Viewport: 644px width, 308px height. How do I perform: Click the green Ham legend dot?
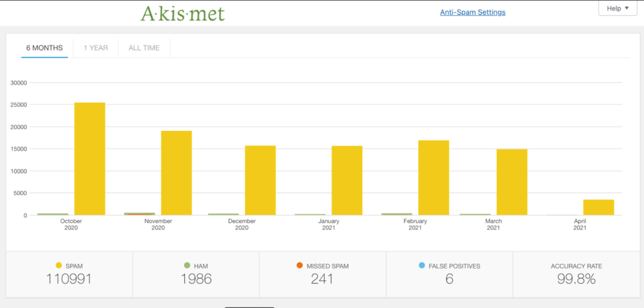186,266
